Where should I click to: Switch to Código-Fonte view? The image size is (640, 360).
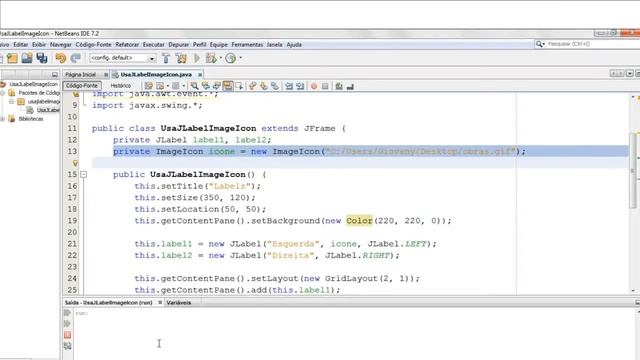pos(82,86)
